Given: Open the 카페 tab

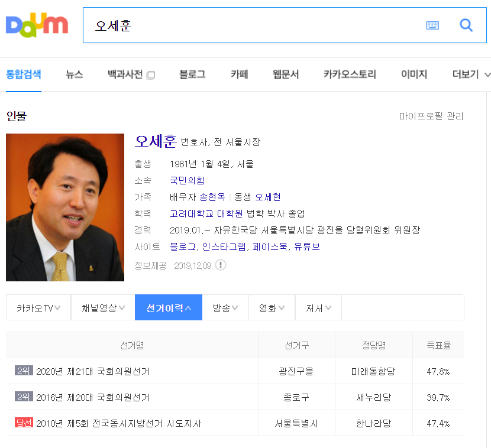Looking at the screenshot, I should [239, 74].
